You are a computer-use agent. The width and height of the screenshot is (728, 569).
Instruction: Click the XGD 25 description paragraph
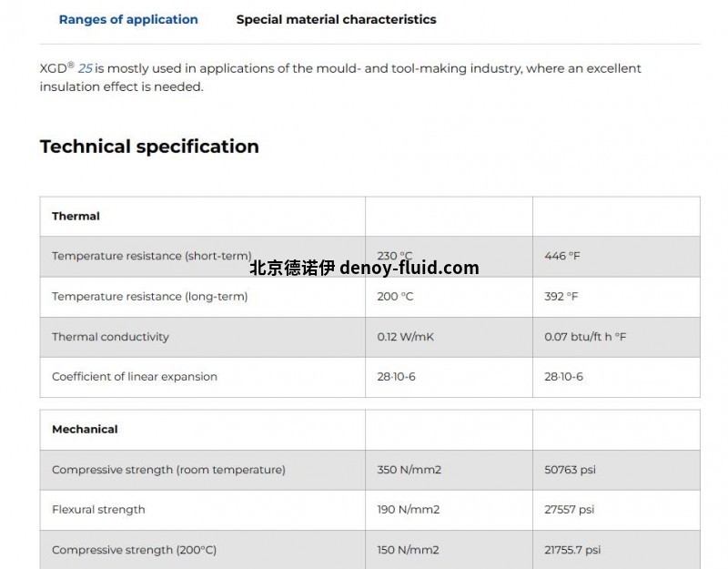click(x=340, y=77)
